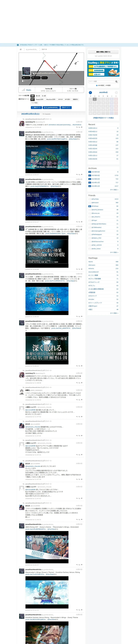This screenshot has width=138, height=644.
Task: Like the tweet retweeted at 13:54:16
Action: tap(82, 127)
